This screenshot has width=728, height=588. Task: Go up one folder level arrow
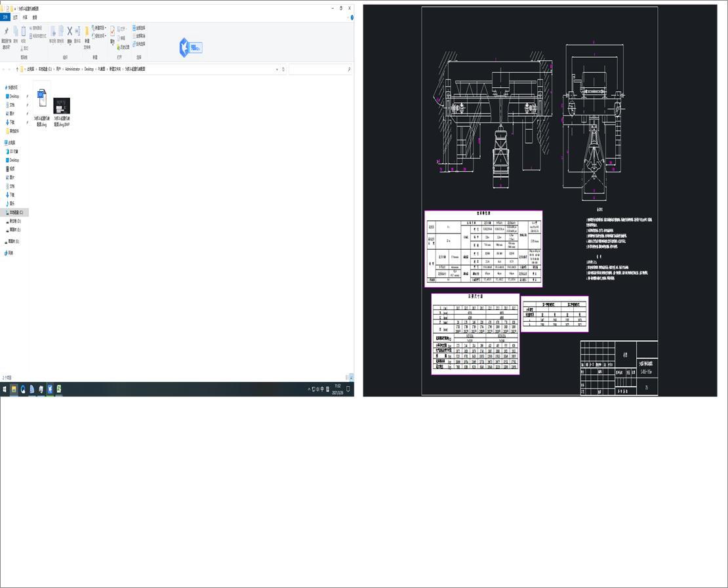17,69
